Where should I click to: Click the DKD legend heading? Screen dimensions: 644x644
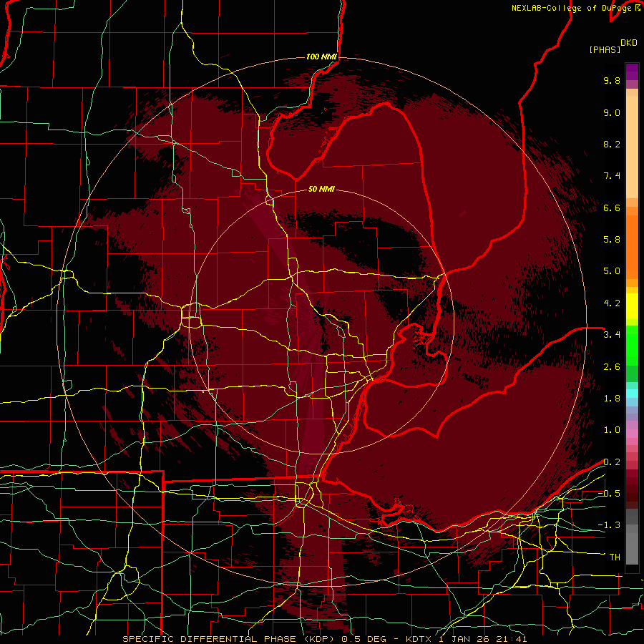629,43
